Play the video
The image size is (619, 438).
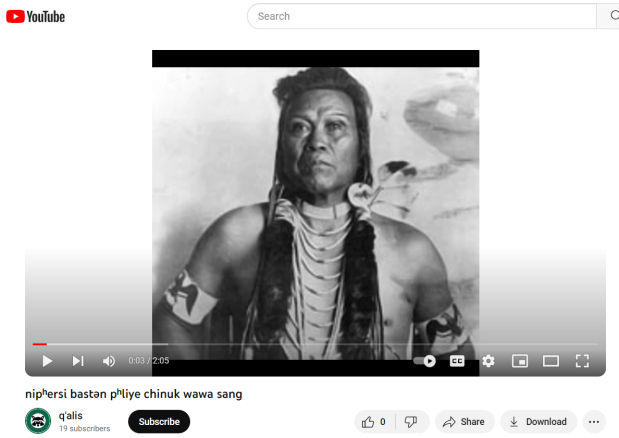(x=47, y=361)
